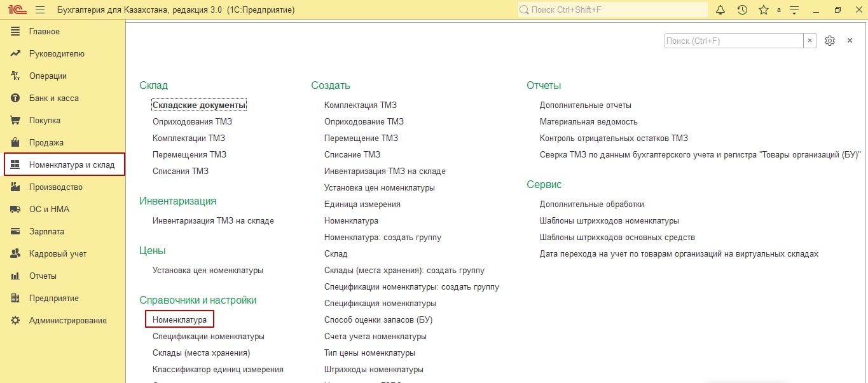This screenshot has width=868, height=383.
Task: Click the menu settings gear icon
Action: pyautogui.click(x=829, y=41)
